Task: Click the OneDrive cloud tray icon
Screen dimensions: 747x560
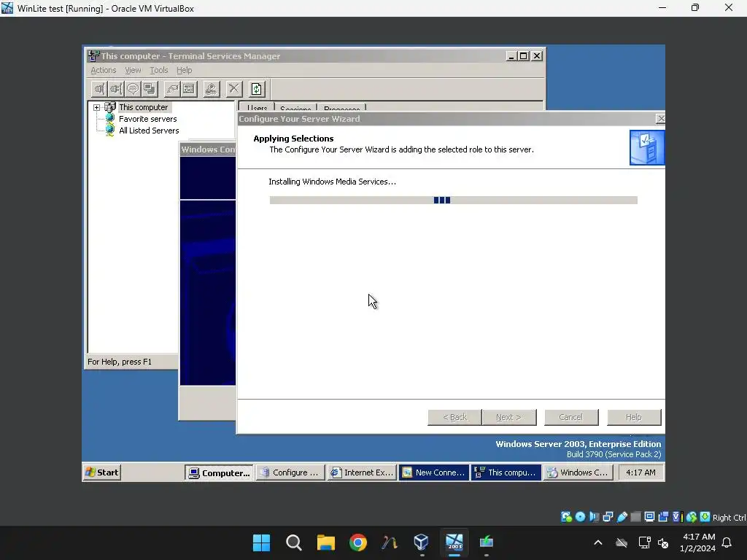Action: [622, 542]
